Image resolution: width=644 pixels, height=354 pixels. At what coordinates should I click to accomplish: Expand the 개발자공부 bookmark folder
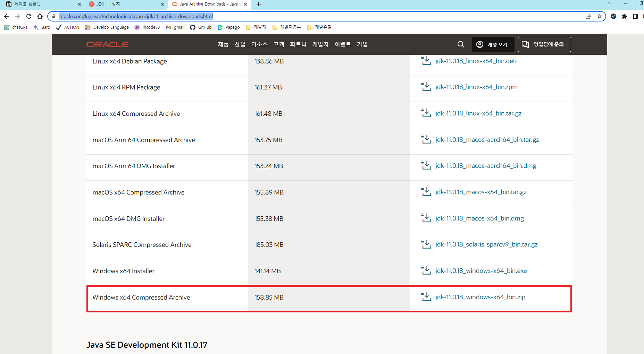click(x=286, y=27)
